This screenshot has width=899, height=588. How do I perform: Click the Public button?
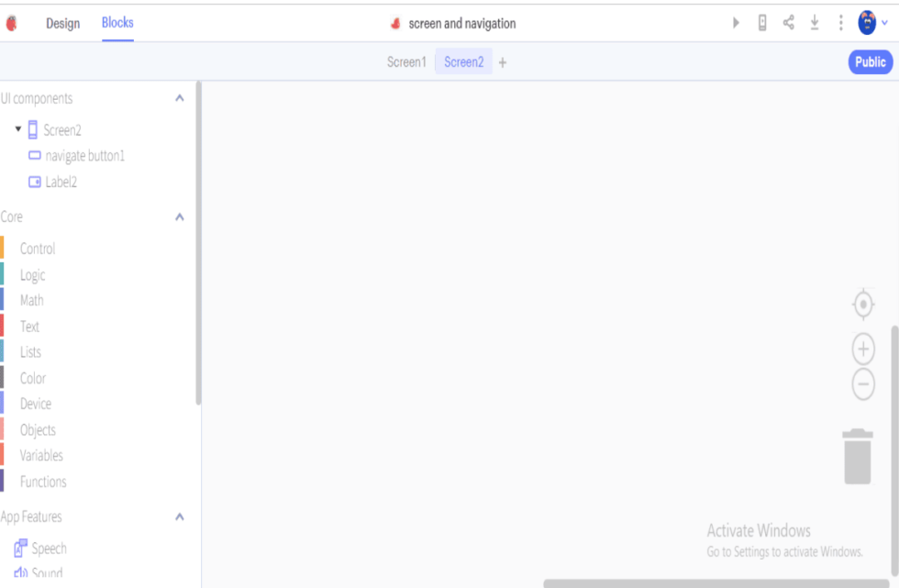point(870,62)
